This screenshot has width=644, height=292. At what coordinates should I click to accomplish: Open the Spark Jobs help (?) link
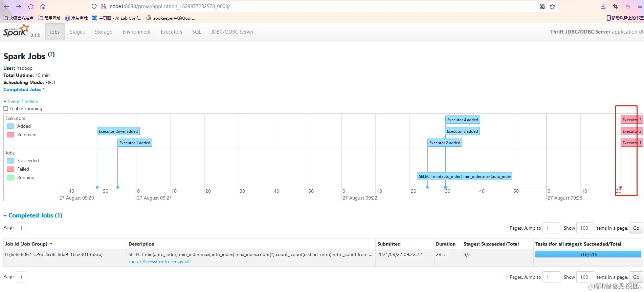point(51,54)
